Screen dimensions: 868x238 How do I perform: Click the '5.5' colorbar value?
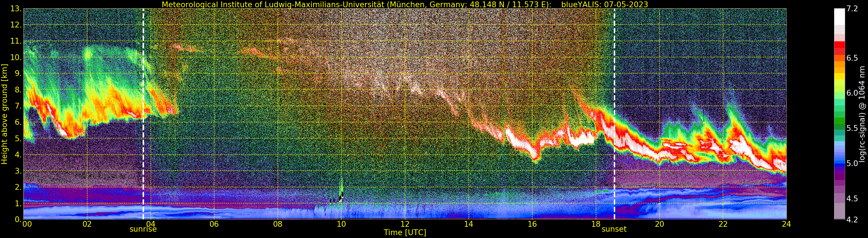tap(852, 128)
